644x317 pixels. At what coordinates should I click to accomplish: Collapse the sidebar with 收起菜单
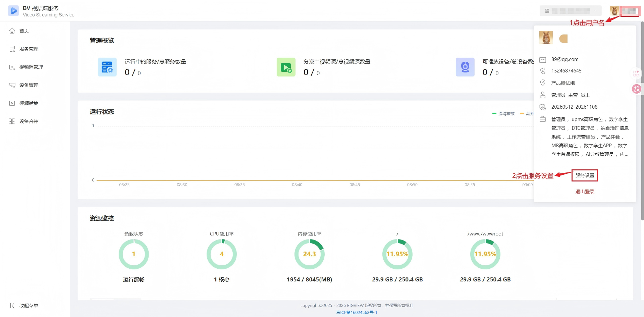click(x=24, y=306)
